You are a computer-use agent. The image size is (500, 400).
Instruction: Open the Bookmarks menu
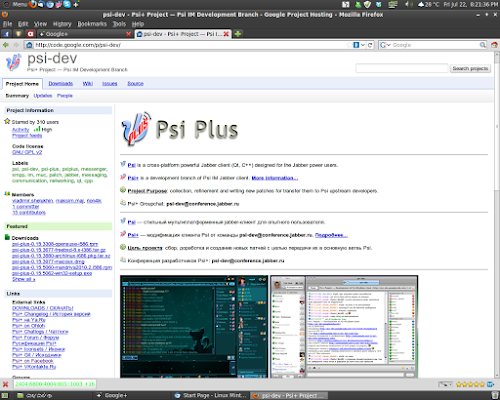coord(92,24)
